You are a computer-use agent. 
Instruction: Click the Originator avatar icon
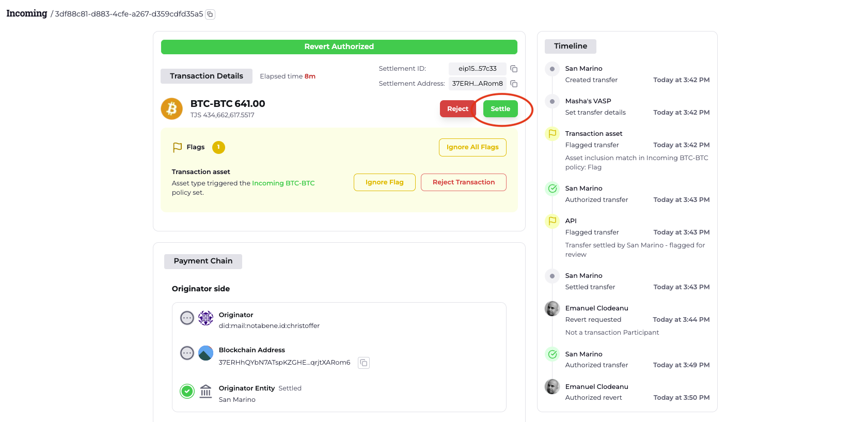pos(206,318)
